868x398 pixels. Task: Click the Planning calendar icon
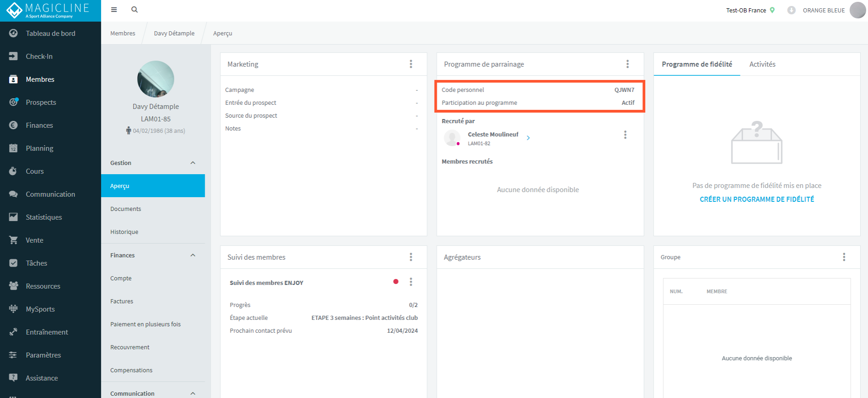point(13,148)
